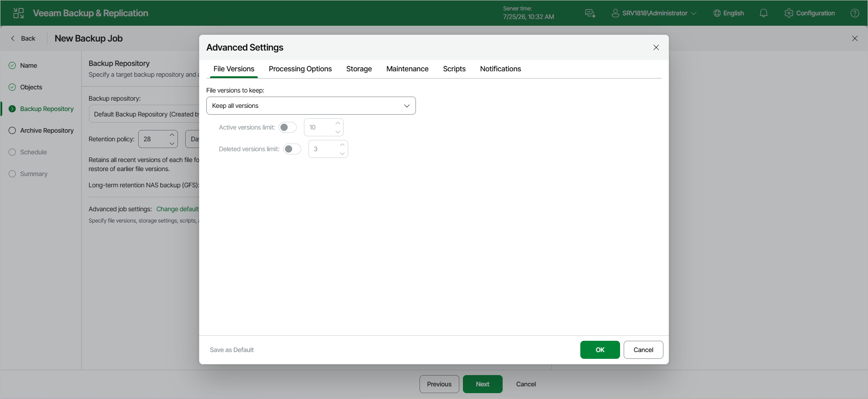Go to the Schedule wizard step
The height and width of the screenshot is (399, 868).
(33, 152)
